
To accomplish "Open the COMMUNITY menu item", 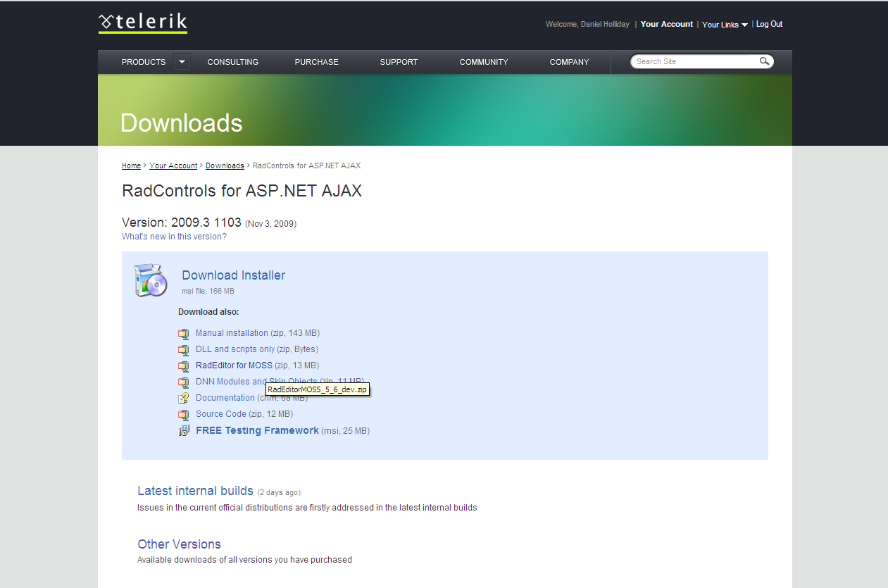I will pyautogui.click(x=484, y=62).
